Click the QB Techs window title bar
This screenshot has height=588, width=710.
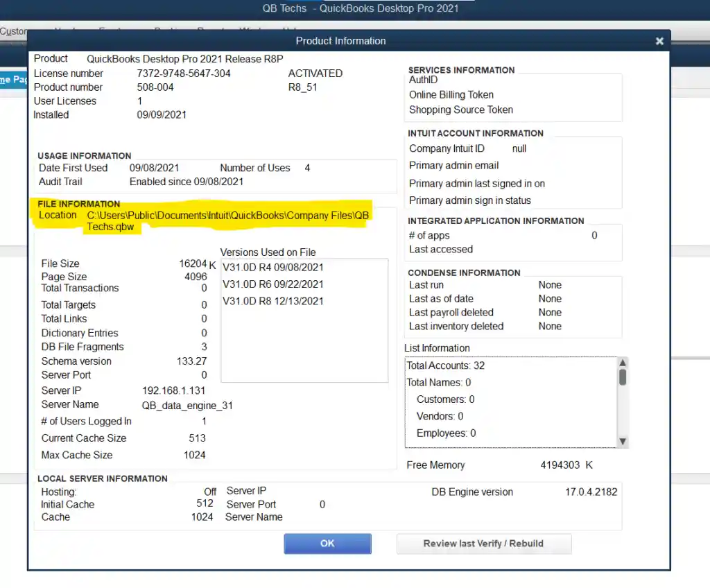[361, 8]
